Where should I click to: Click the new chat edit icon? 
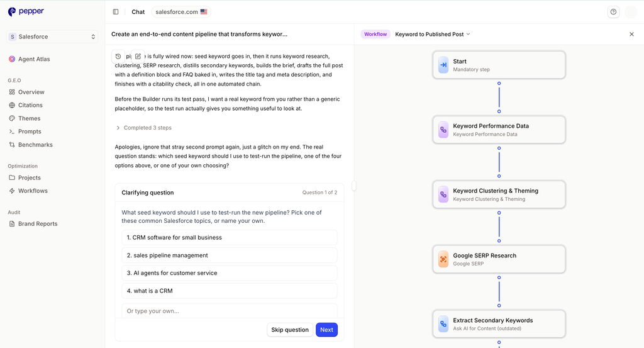point(138,56)
